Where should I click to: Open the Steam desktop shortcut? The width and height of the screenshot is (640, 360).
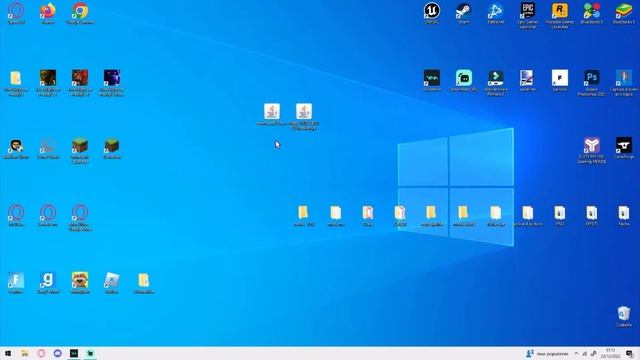tap(463, 11)
